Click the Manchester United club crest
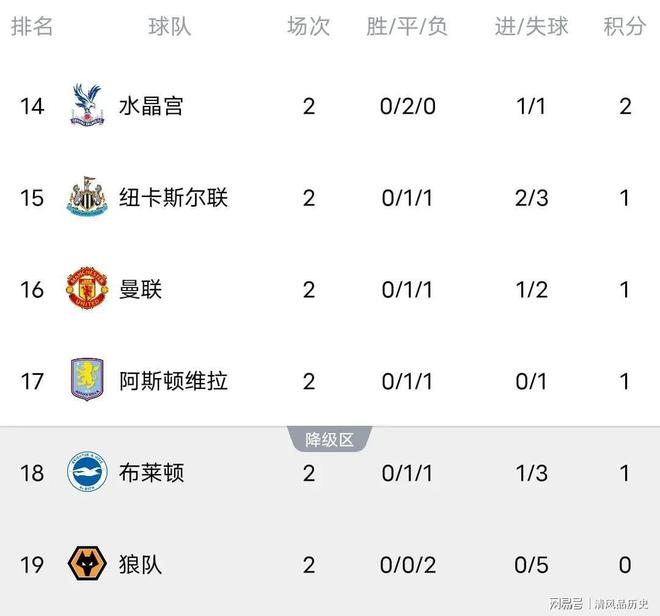Image resolution: width=660 pixels, height=616 pixels. [87, 289]
